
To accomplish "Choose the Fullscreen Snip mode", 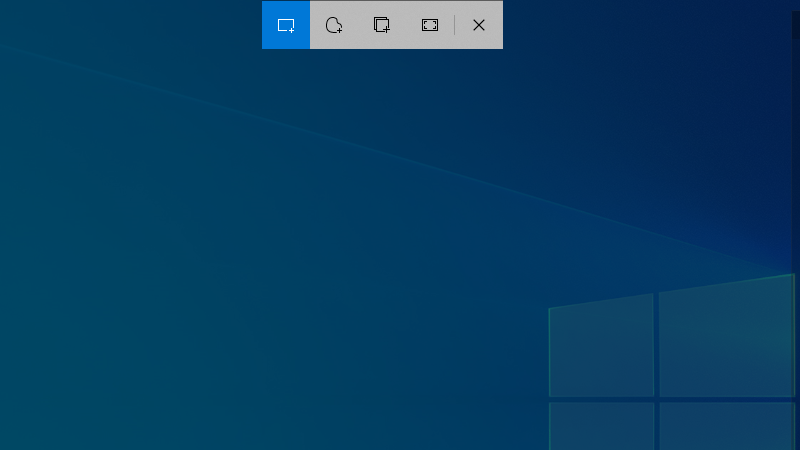I will (430, 25).
